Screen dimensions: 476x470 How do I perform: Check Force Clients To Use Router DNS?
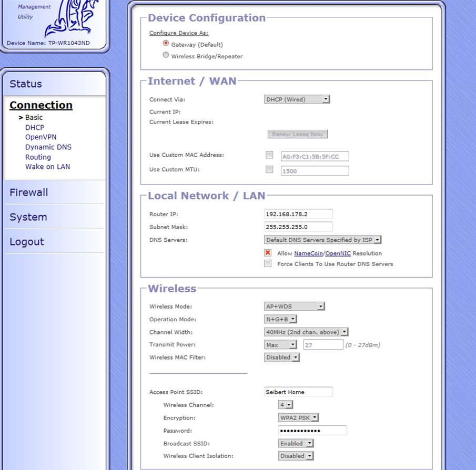tap(268, 263)
